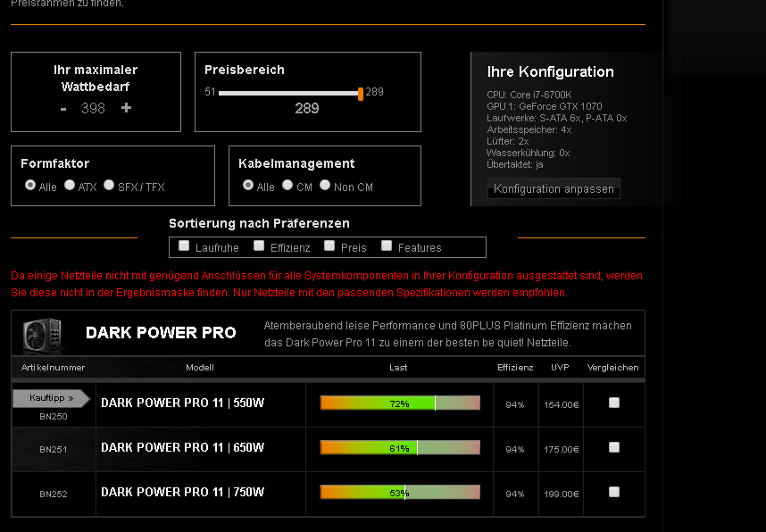The width and height of the screenshot is (766, 532).
Task: Click the Lüfter: 2x line
Action: [508, 142]
